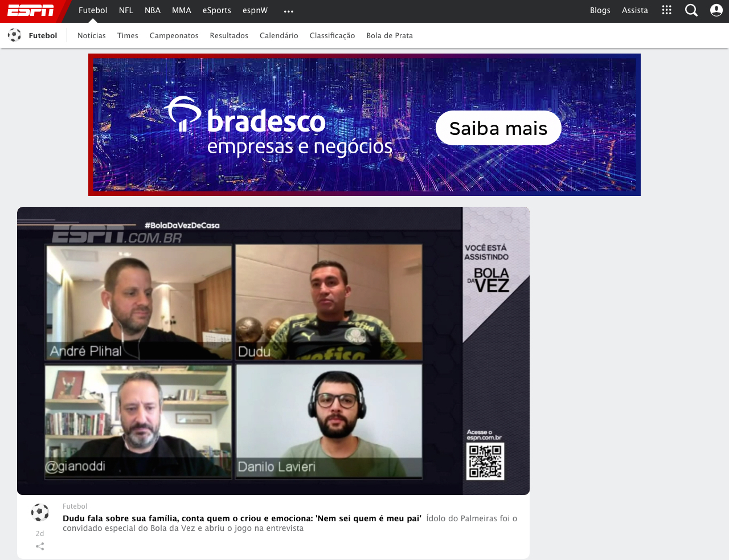Select the Campeonatos tab
Screen dimensions: 729x560
(x=174, y=35)
